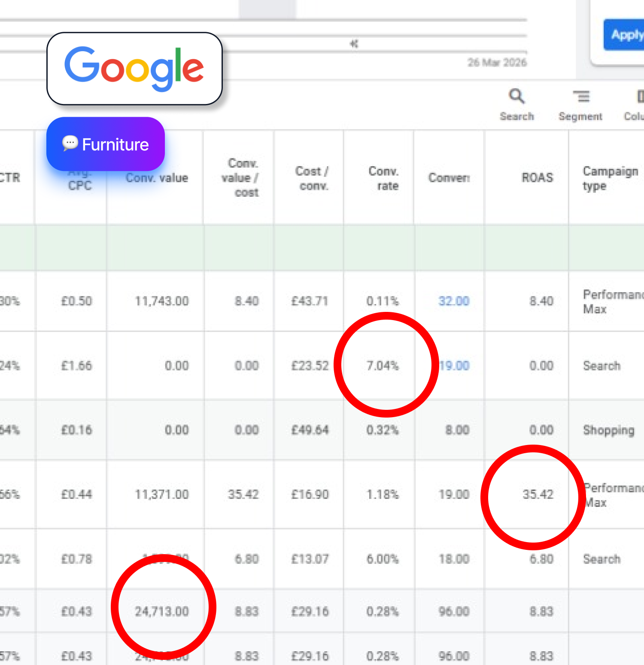Sort by the CTR column header
Viewport: 644px width, 665px height.
point(9,177)
